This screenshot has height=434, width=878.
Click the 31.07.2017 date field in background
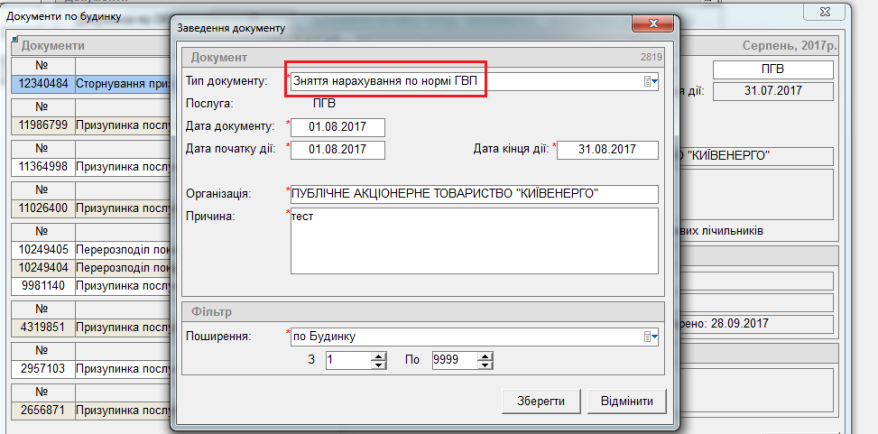772,91
